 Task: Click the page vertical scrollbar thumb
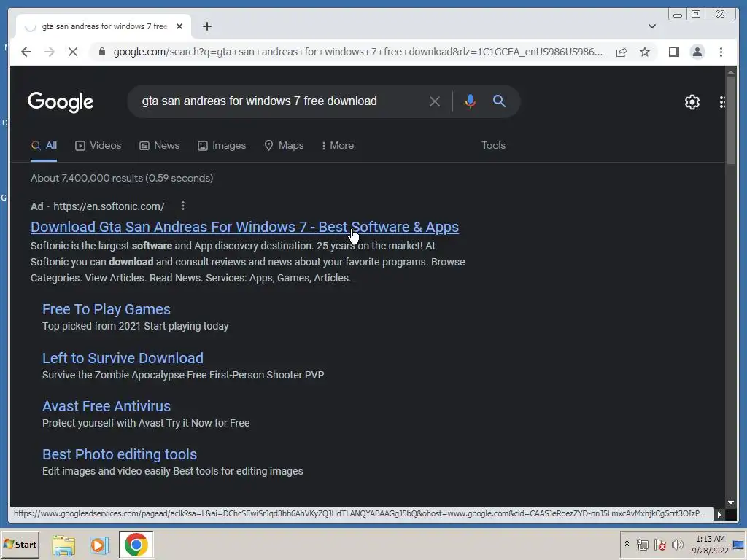point(730,122)
